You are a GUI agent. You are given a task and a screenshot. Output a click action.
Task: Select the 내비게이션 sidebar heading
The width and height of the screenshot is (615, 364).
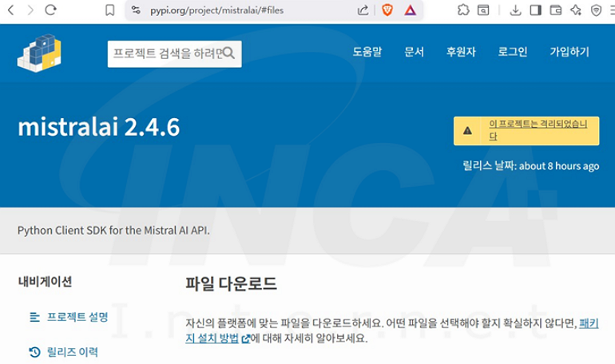(45, 281)
